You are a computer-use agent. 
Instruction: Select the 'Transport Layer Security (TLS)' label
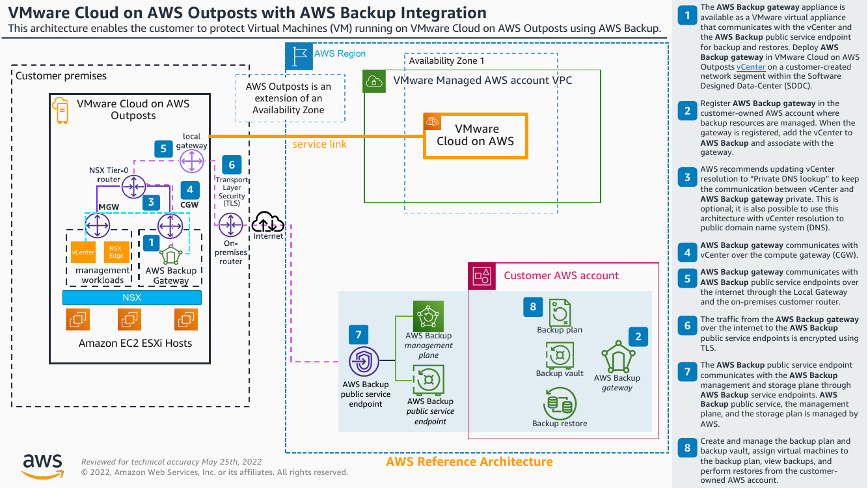pos(232,191)
